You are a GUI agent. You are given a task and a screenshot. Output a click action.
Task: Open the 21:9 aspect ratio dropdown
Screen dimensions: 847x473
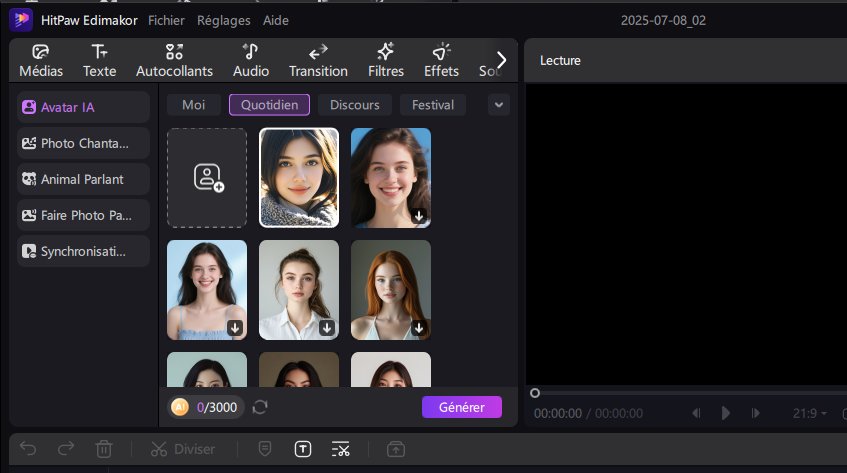pyautogui.click(x=810, y=413)
